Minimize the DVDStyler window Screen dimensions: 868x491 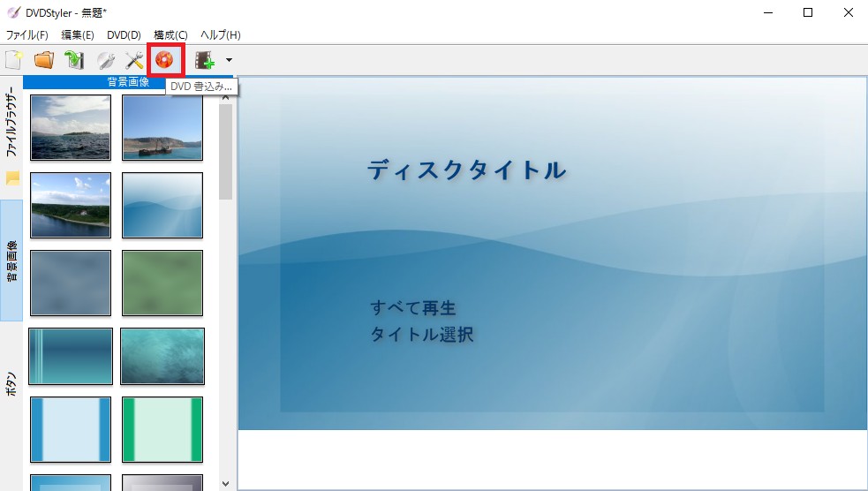[768, 12]
